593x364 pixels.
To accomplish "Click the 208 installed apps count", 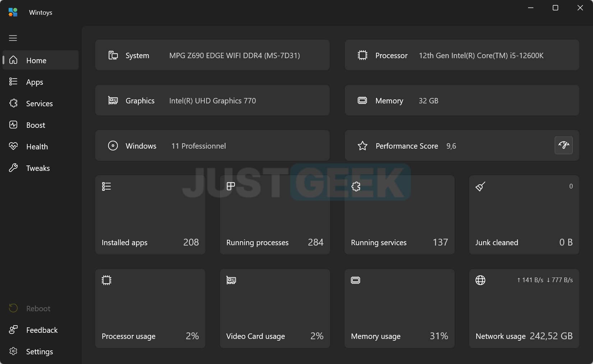I will coord(191,242).
